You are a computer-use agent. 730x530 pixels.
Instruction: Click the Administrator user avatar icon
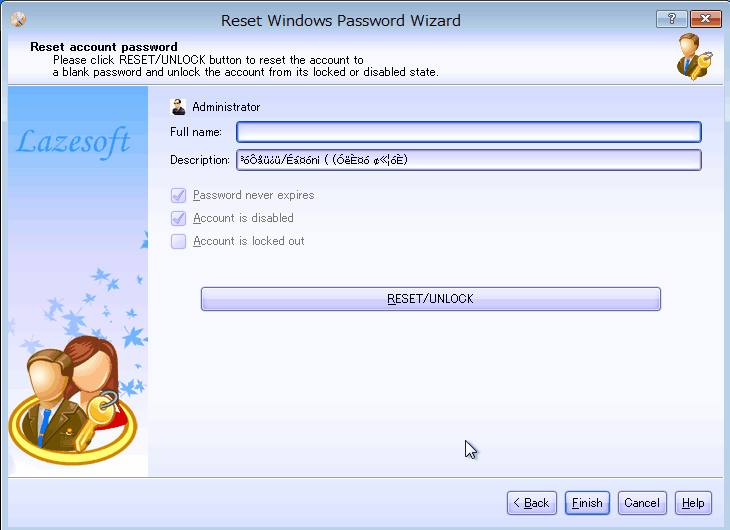point(178,107)
